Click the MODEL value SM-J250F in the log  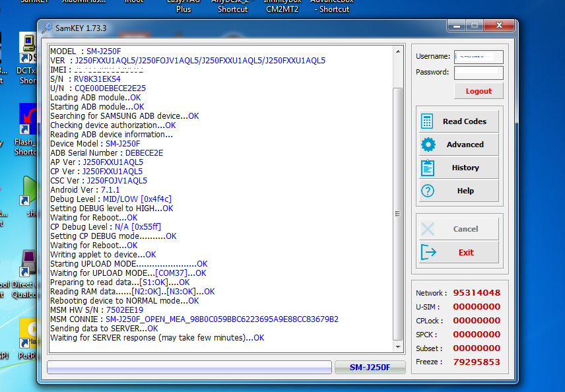pos(104,51)
